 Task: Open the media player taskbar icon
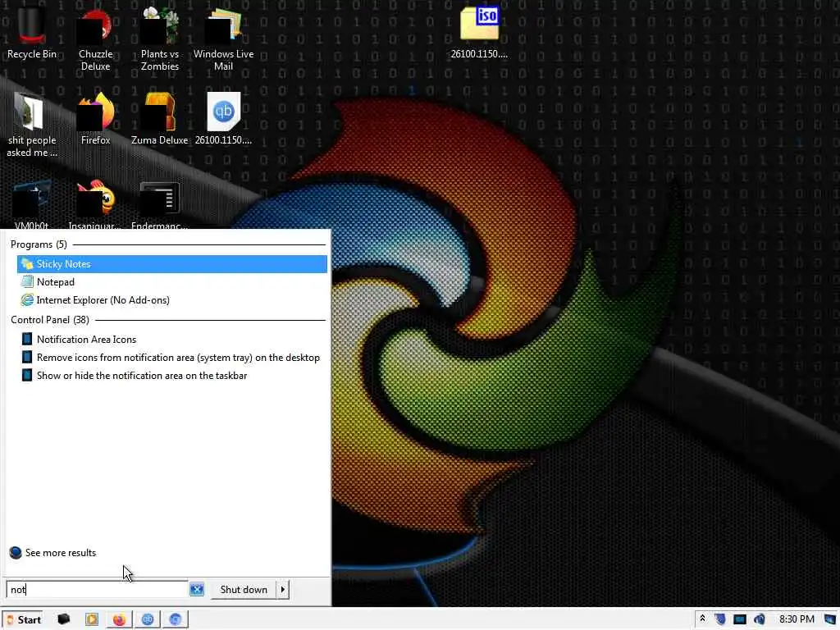(x=92, y=620)
